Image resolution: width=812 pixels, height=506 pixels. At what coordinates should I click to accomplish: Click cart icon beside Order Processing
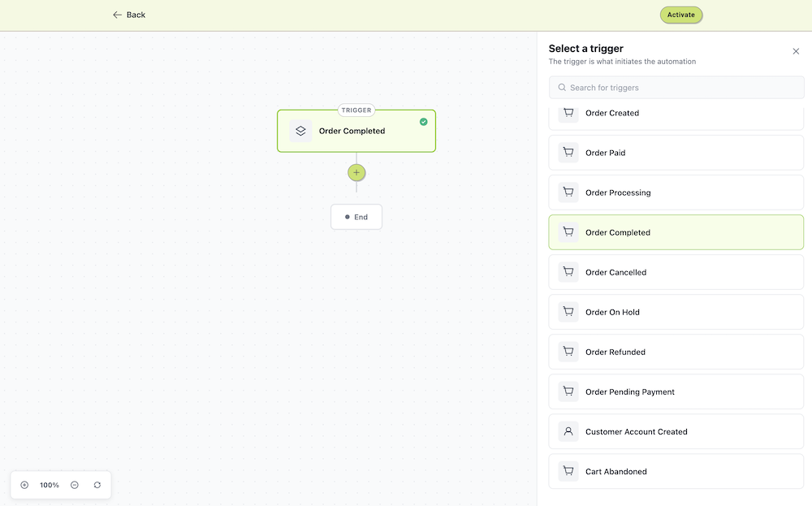[x=568, y=192]
